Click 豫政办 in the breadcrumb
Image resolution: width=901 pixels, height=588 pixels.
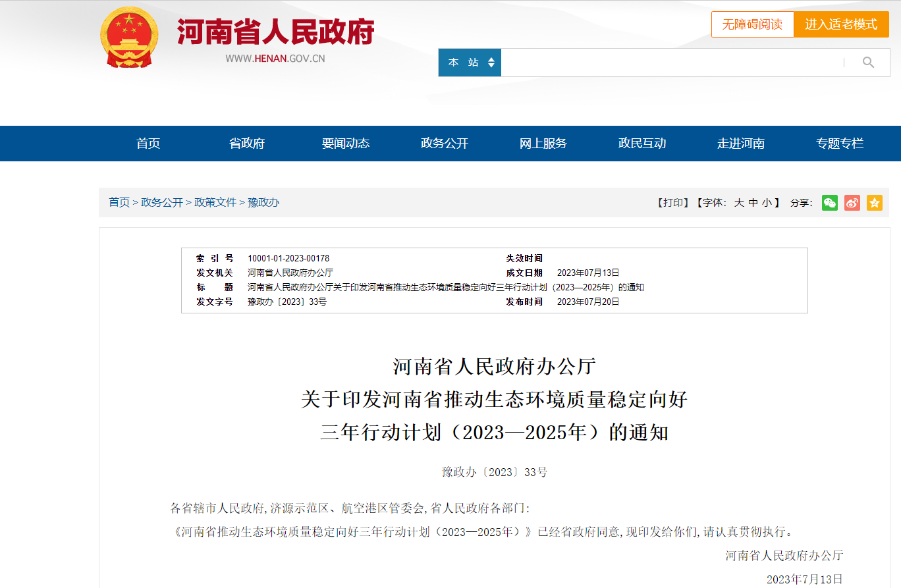tap(263, 202)
